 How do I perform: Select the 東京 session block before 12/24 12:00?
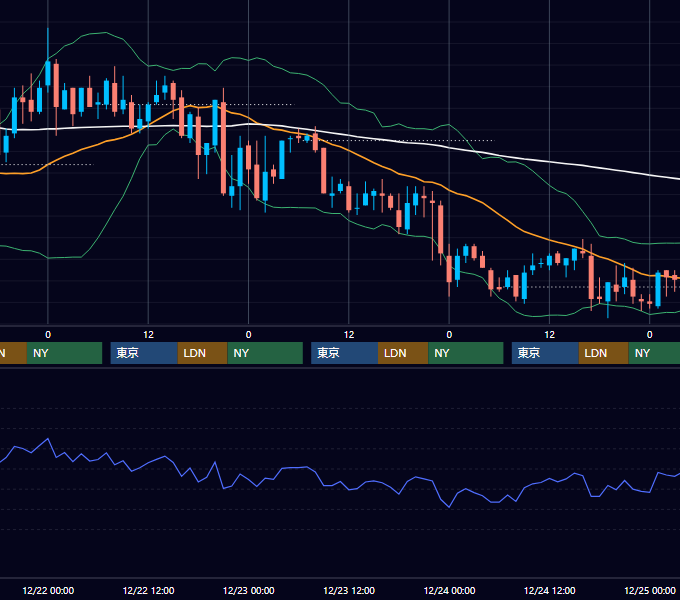click(x=545, y=353)
